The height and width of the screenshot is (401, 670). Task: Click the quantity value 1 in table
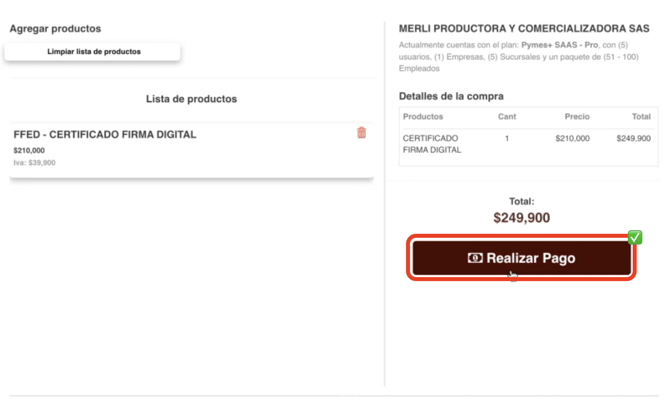507,139
